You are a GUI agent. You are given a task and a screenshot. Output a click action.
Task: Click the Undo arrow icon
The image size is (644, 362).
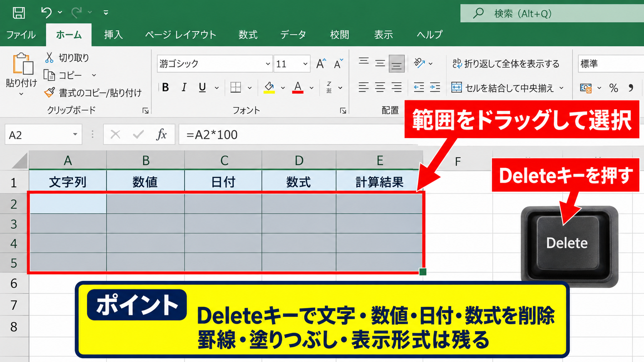46,13
